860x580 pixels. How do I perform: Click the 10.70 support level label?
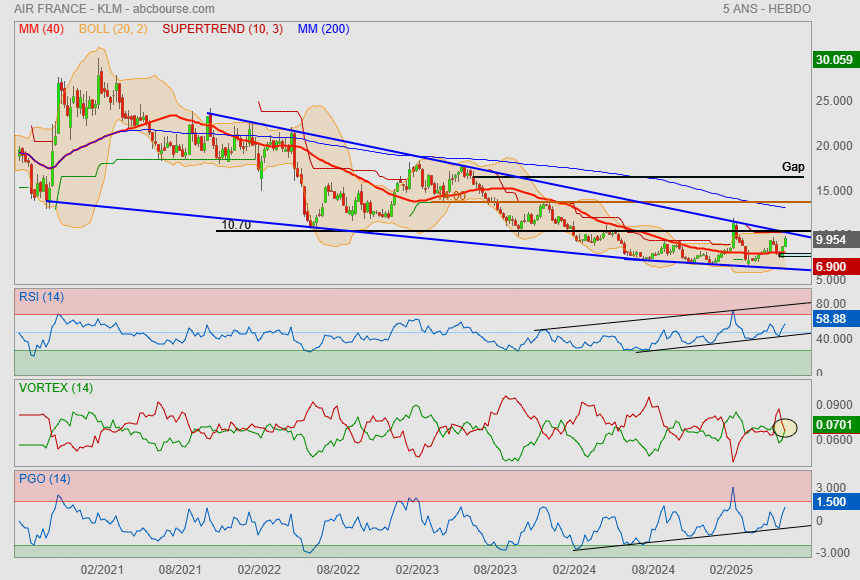click(x=236, y=224)
